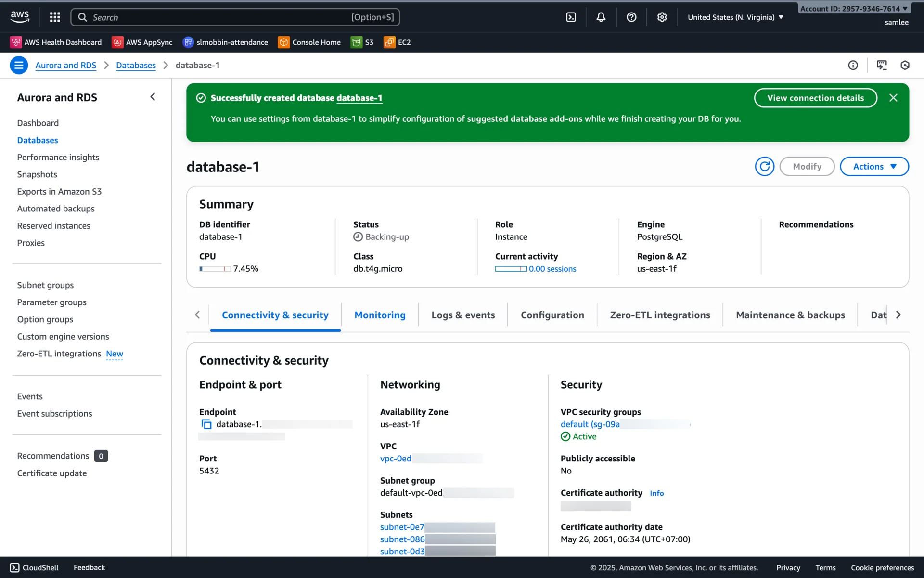Launch CloudShell from the top bar icon

[x=571, y=17]
